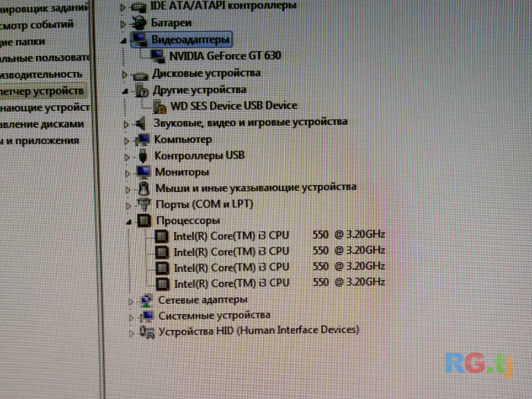Expand Системные устройства node arrow

[x=131, y=317]
